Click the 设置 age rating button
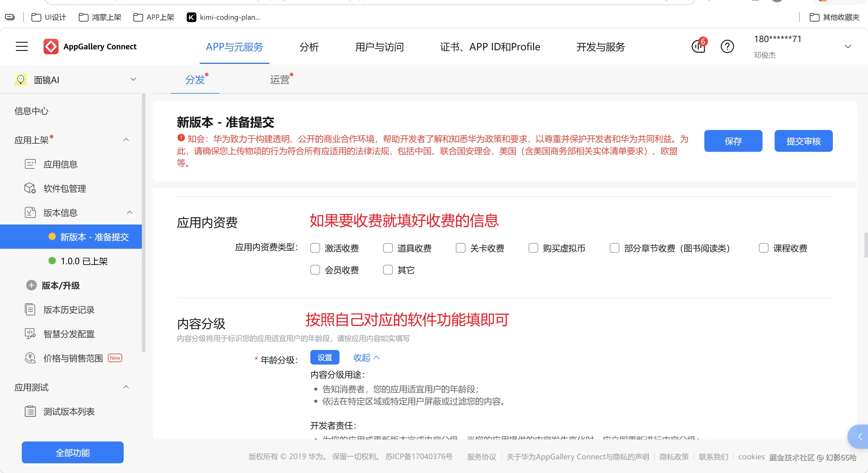This screenshot has height=473, width=868. coord(325,358)
